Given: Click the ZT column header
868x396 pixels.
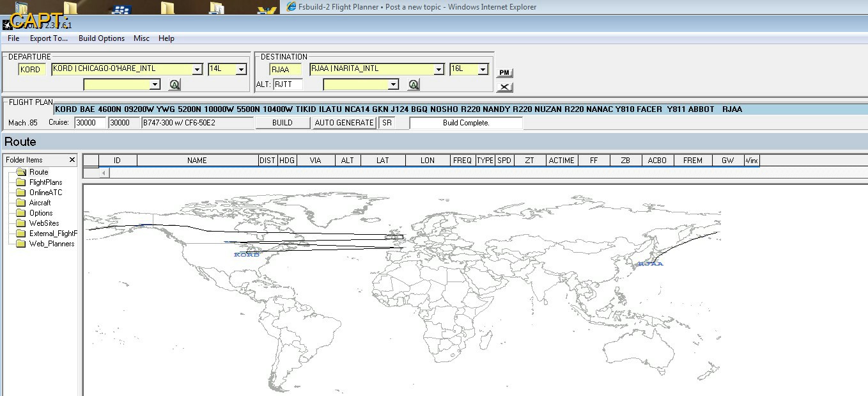Looking at the screenshot, I should click(x=530, y=161).
